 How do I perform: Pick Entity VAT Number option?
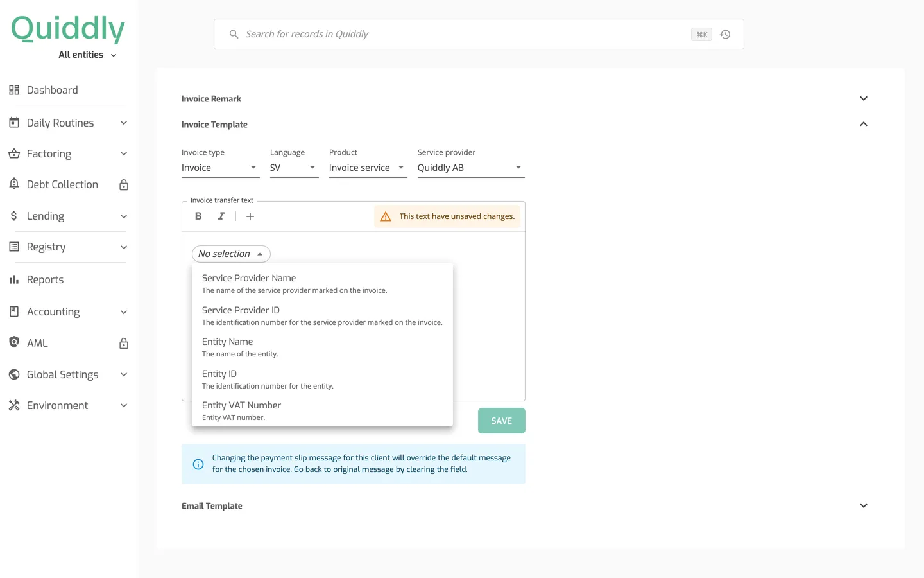tap(322, 410)
